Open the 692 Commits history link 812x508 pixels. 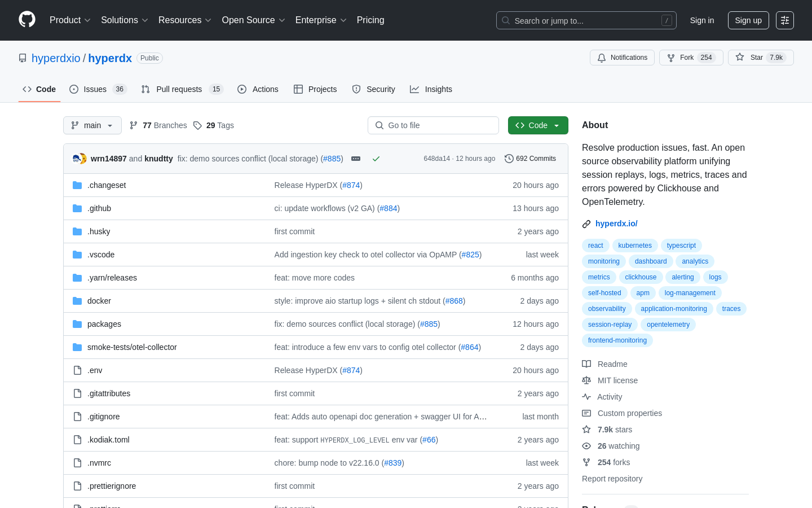tap(530, 159)
